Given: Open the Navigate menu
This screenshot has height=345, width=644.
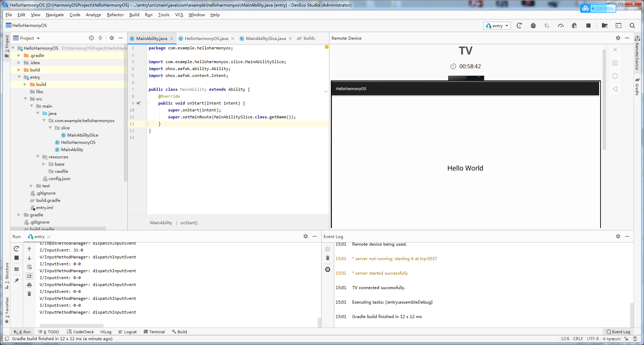Looking at the screenshot, I should [x=55, y=15].
